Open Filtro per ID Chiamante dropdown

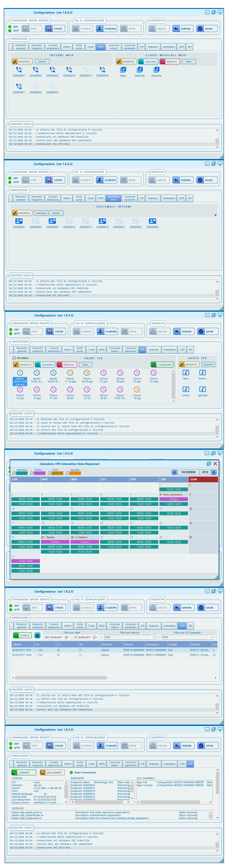211,637
